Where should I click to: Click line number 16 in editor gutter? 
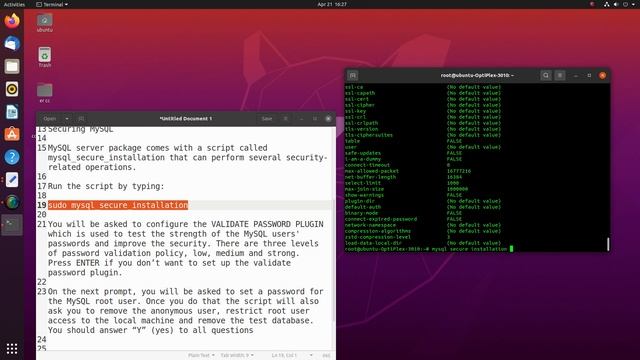pos(42,176)
